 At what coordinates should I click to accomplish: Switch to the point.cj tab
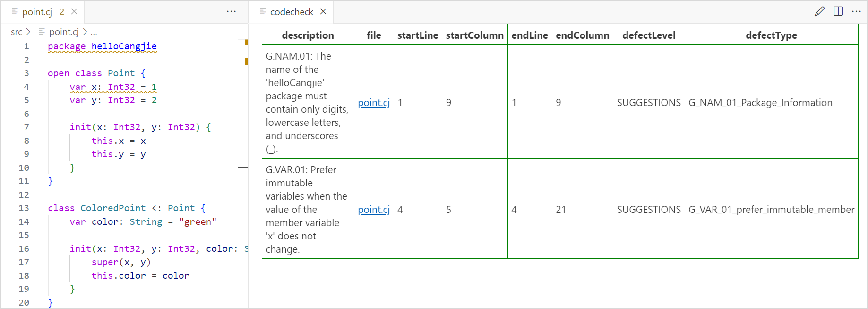37,12
